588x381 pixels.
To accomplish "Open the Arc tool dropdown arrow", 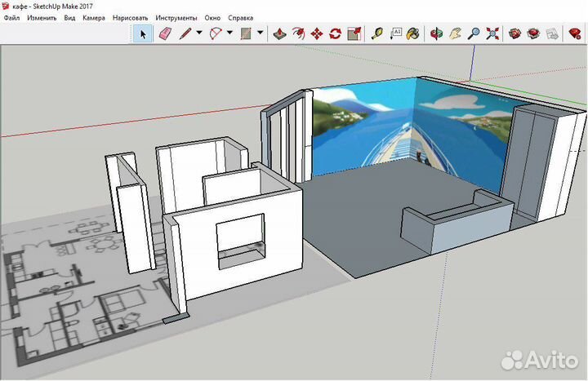I will pos(229,33).
